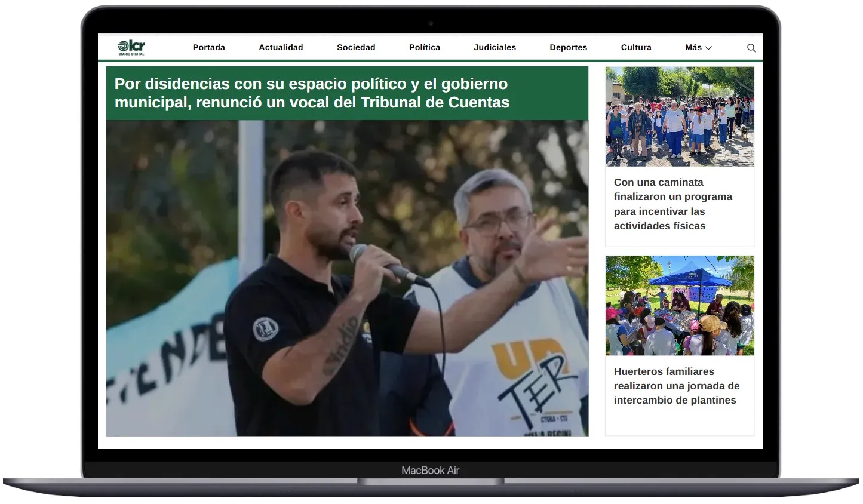Open the Política section
Screen dimensions: 863x504
click(425, 48)
